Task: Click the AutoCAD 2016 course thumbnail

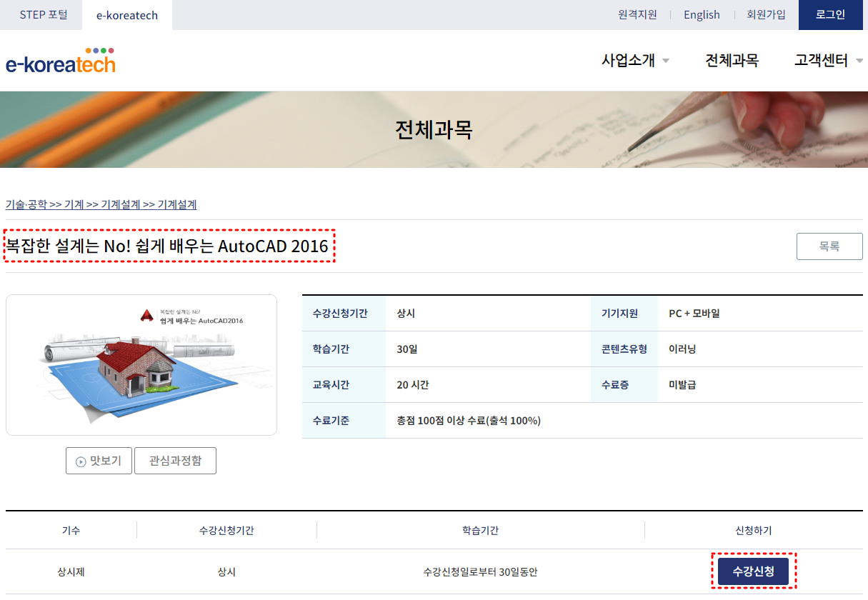Action: coord(141,365)
